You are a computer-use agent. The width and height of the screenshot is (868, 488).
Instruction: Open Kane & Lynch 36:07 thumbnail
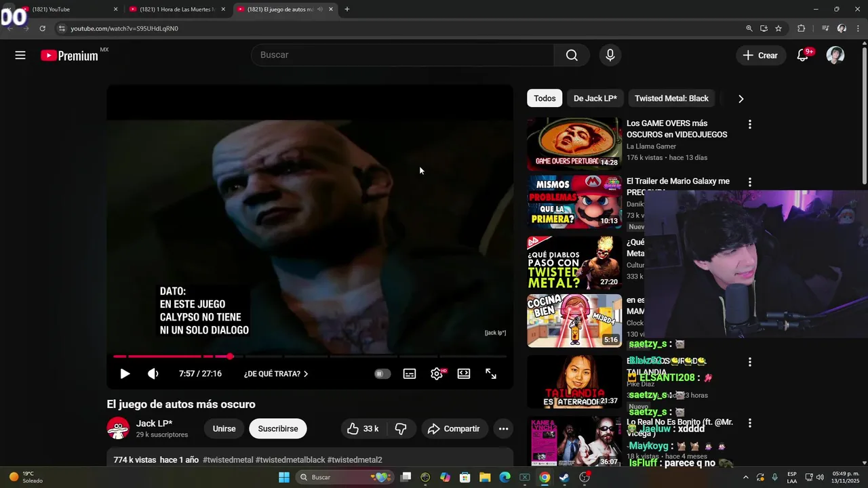pos(574,441)
